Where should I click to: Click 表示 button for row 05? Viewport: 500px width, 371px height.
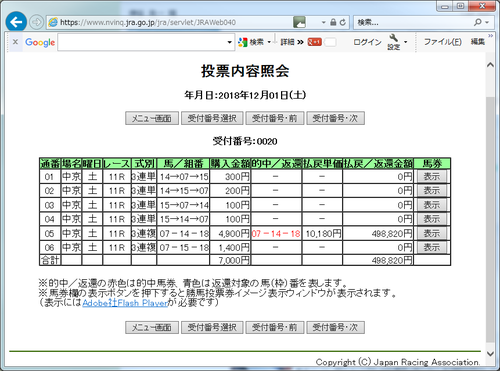click(x=432, y=233)
